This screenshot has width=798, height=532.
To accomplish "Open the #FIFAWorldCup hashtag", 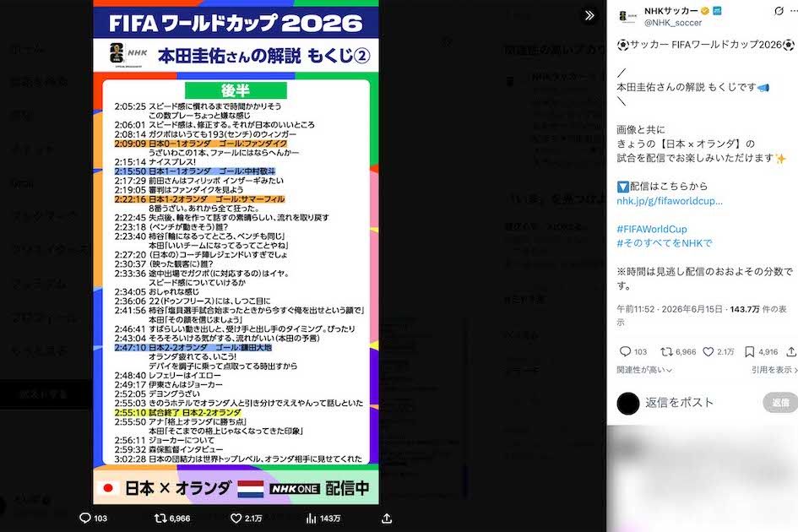I will click(x=652, y=229).
